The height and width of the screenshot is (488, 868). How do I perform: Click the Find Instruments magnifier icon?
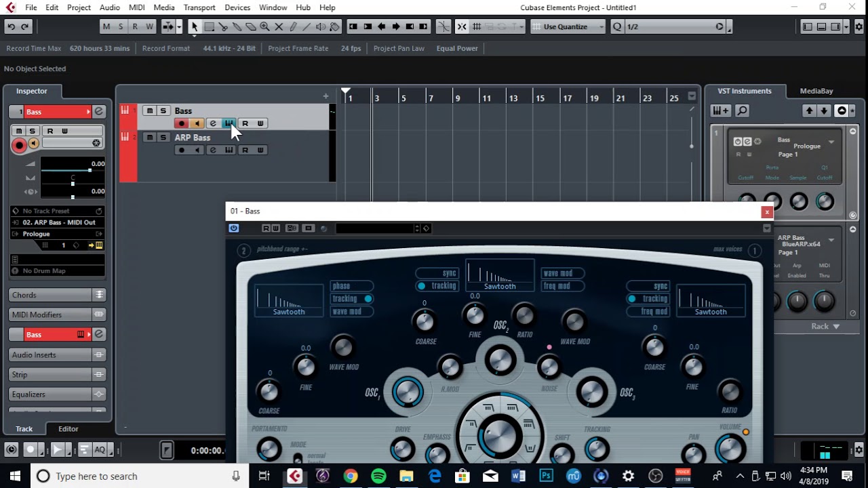742,110
